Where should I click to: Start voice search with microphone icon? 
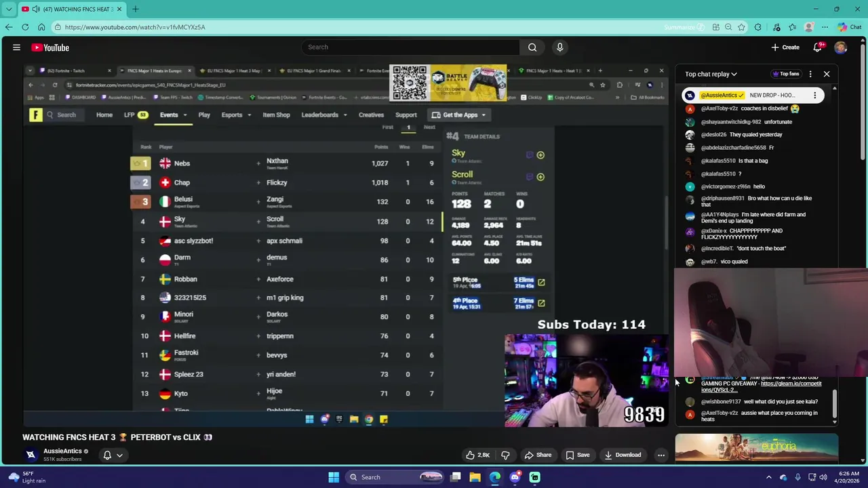[559, 47]
